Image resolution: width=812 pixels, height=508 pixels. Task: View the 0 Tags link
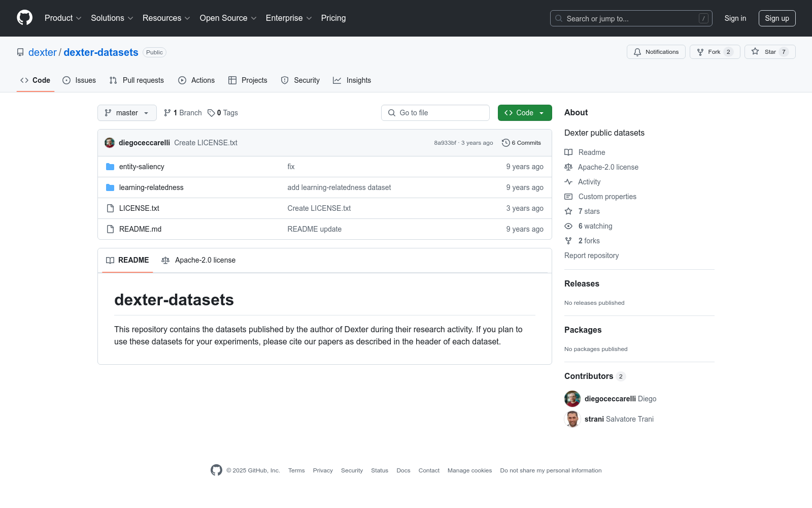pyautogui.click(x=223, y=113)
